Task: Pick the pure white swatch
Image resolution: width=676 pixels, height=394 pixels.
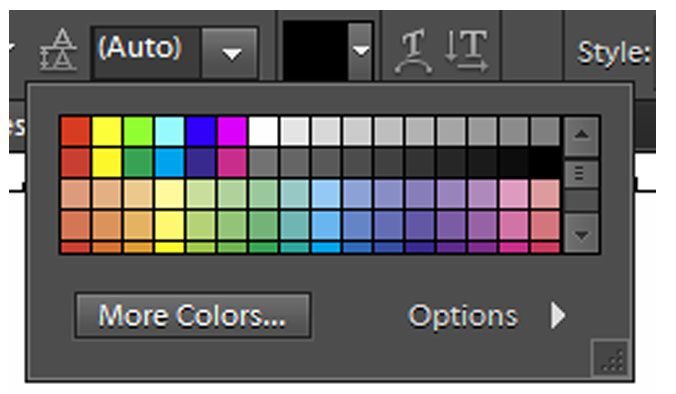Action: tap(263, 131)
